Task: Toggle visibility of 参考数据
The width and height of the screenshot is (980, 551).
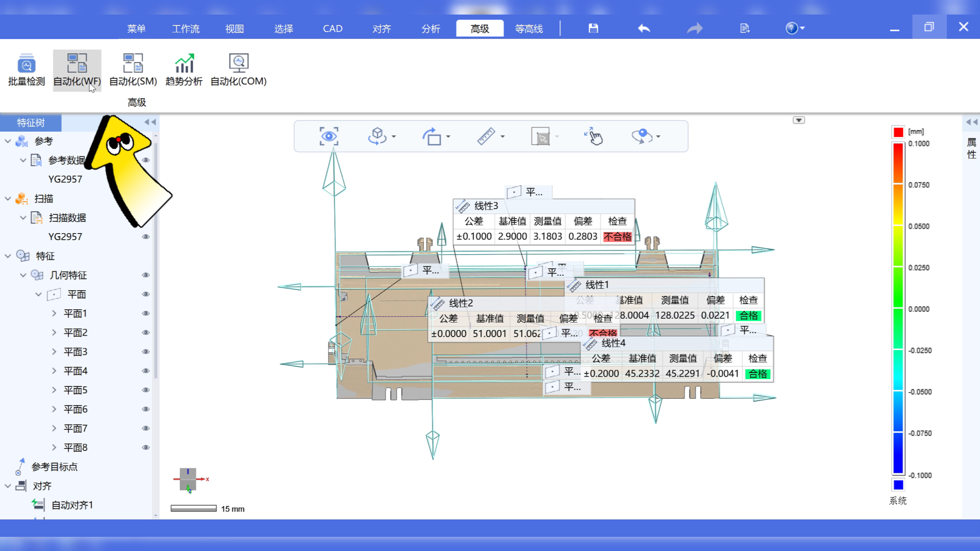Action: (146, 160)
